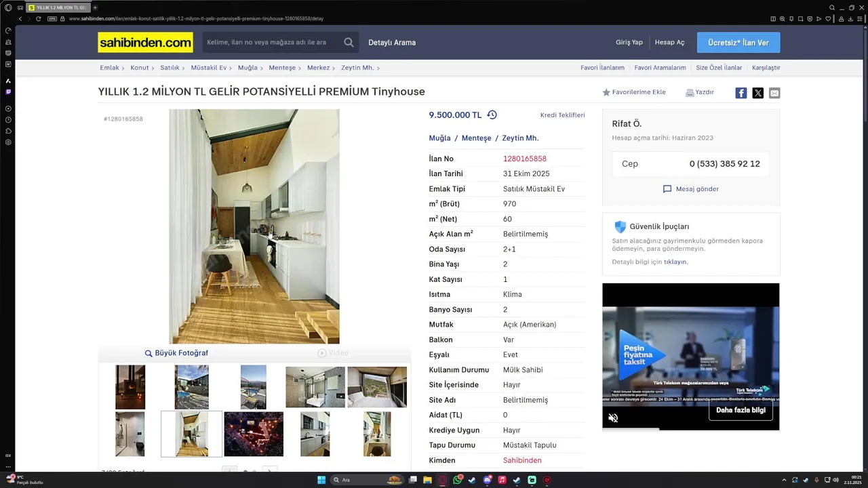Open Karşılaştır menu

pyautogui.click(x=766, y=68)
